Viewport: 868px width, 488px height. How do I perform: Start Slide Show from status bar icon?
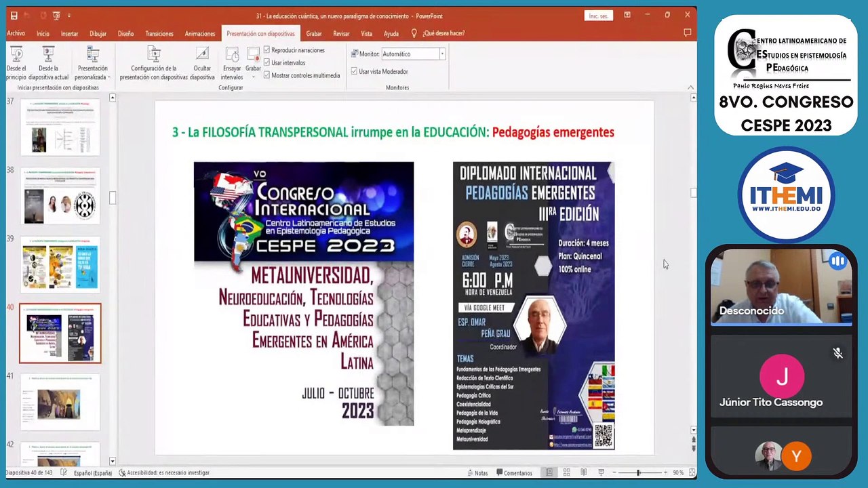pos(601,472)
